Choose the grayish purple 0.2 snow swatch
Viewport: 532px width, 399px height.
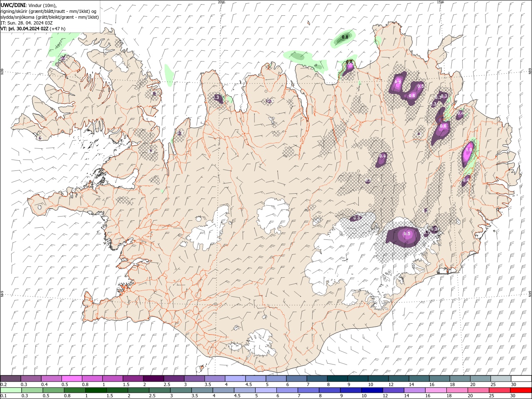(10, 378)
